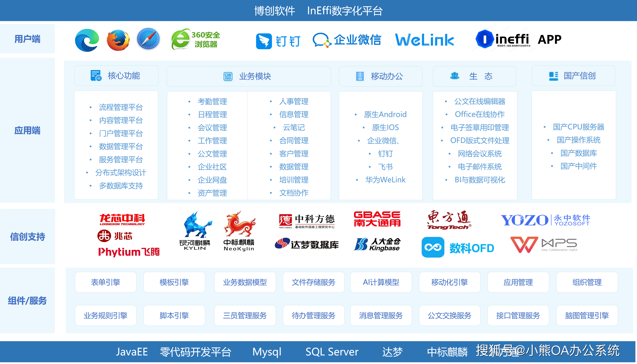Image resolution: width=637 pixels, height=364 pixels.
Task: Click the 业务模块 header icon
Action: point(228,77)
